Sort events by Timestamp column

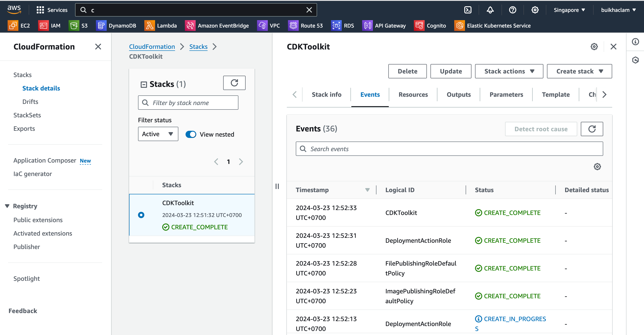click(367, 190)
